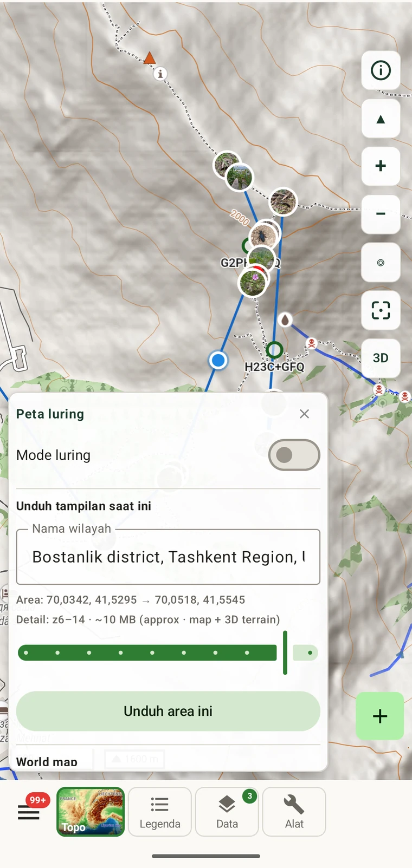Tap the H23C+GFQ plus code label
The width and height of the screenshot is (412, 868).
274,367
